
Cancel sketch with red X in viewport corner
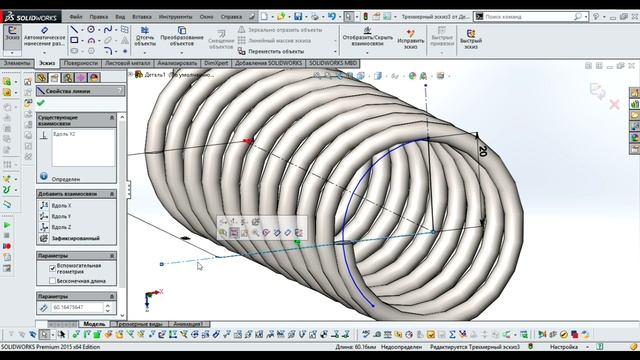[x=614, y=104]
